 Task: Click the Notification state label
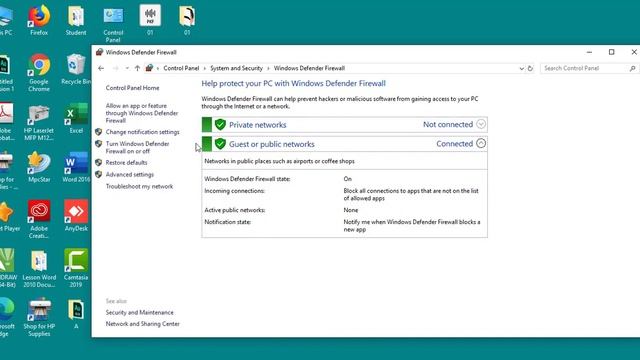(x=227, y=222)
